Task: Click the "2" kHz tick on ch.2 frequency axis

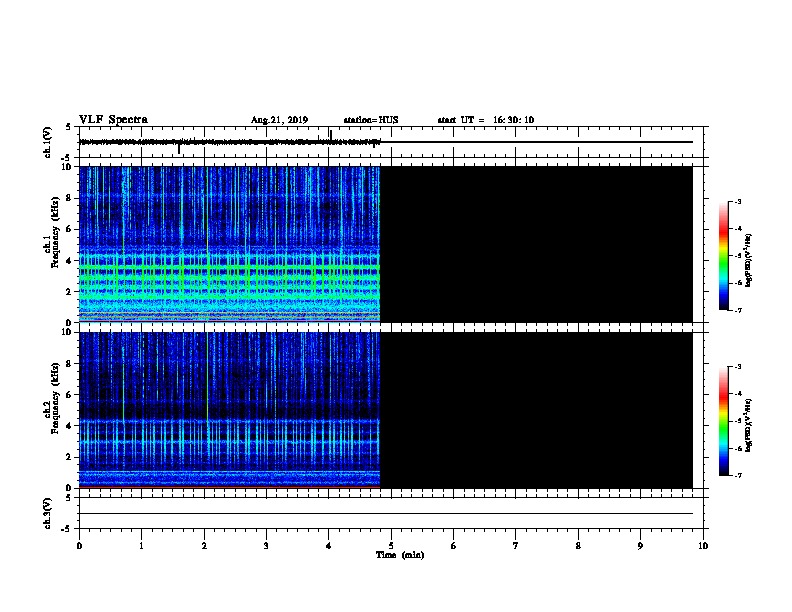Action: [70, 457]
